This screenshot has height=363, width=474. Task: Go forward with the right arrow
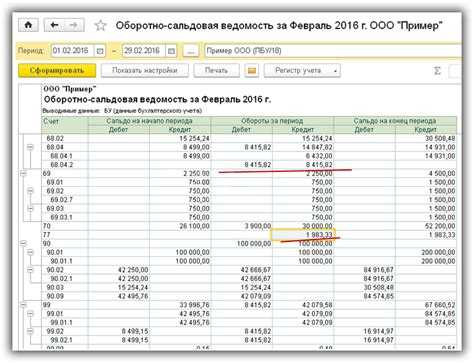click(x=74, y=25)
